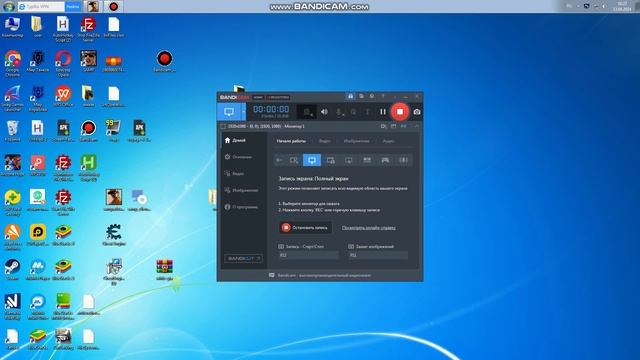Select rectangle area recording mode icon
The image size is (640, 360).
294,160
